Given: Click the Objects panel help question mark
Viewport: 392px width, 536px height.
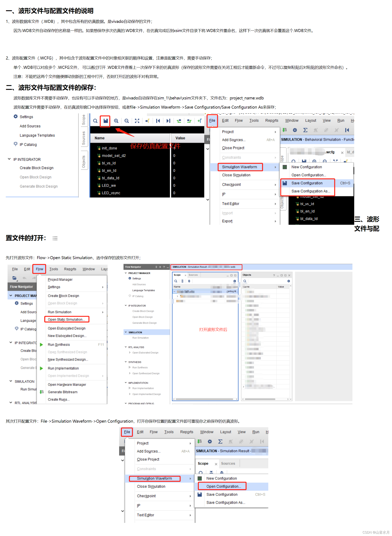Looking at the screenshot, I should [274, 275].
